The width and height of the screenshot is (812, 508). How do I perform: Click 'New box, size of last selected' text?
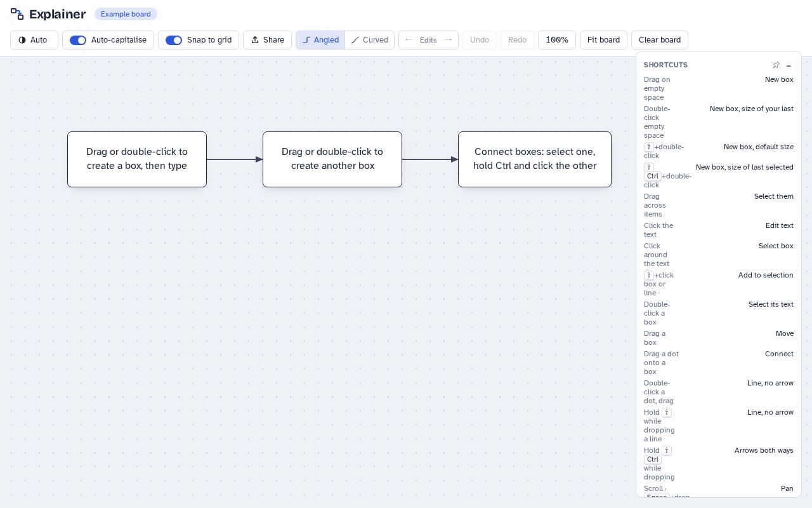tap(744, 167)
